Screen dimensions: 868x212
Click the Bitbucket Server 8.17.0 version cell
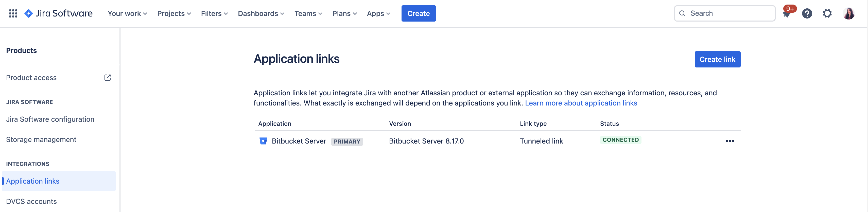[426, 141]
